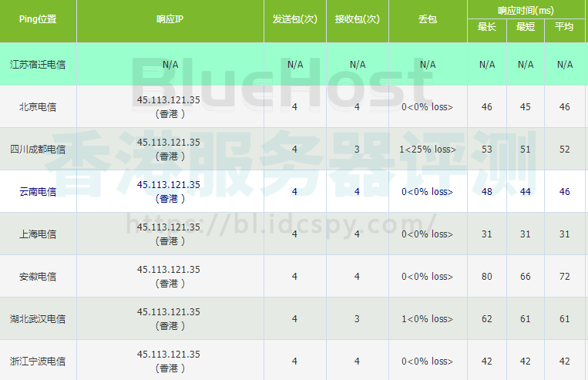Click the 1<25% loss> packet loss cell
Image resolution: width=588 pixels, height=380 pixels.
(x=427, y=150)
